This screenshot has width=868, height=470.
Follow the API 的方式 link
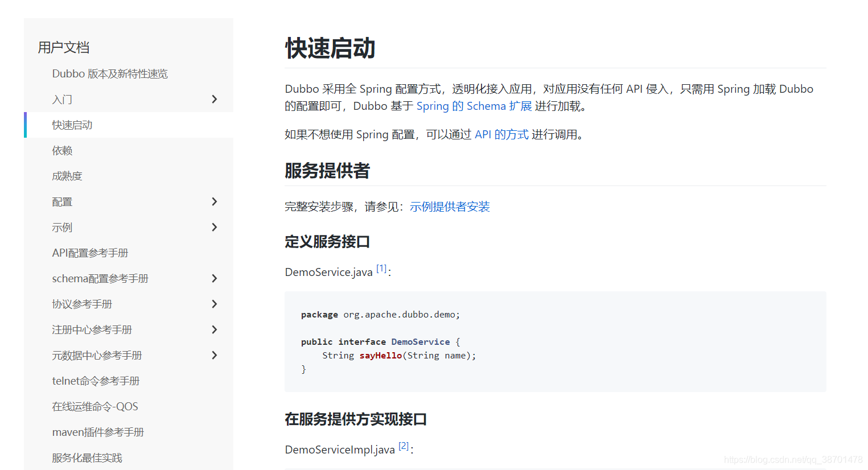[501, 135]
